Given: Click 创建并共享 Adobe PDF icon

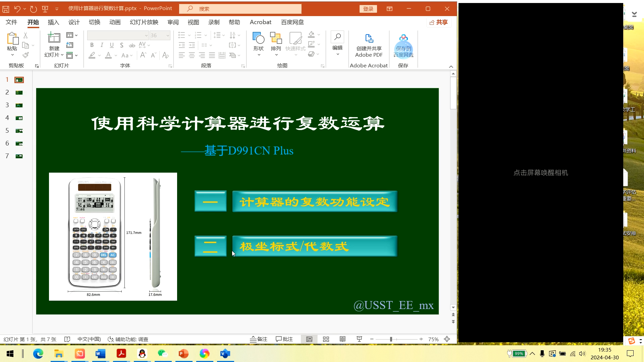Looking at the screenshot, I should (x=369, y=44).
